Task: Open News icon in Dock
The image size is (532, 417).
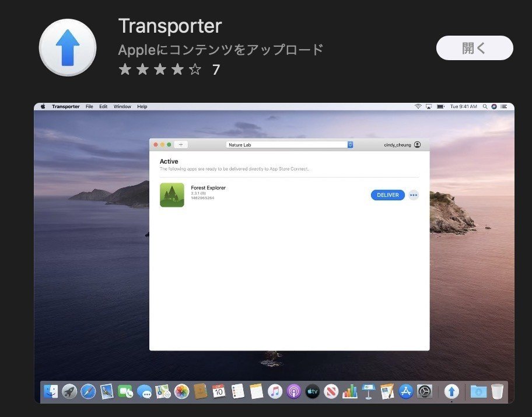Action: click(331, 391)
